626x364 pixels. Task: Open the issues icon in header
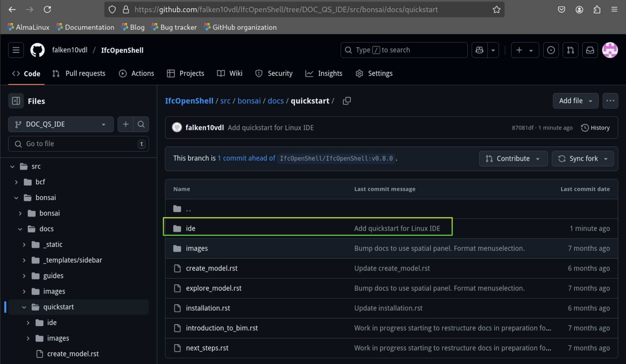click(x=551, y=50)
